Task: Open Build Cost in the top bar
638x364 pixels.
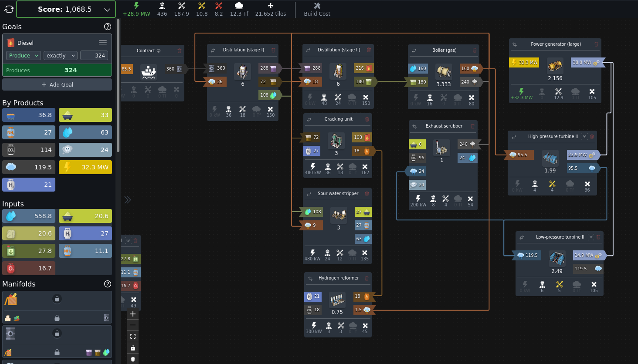Action: (x=317, y=9)
